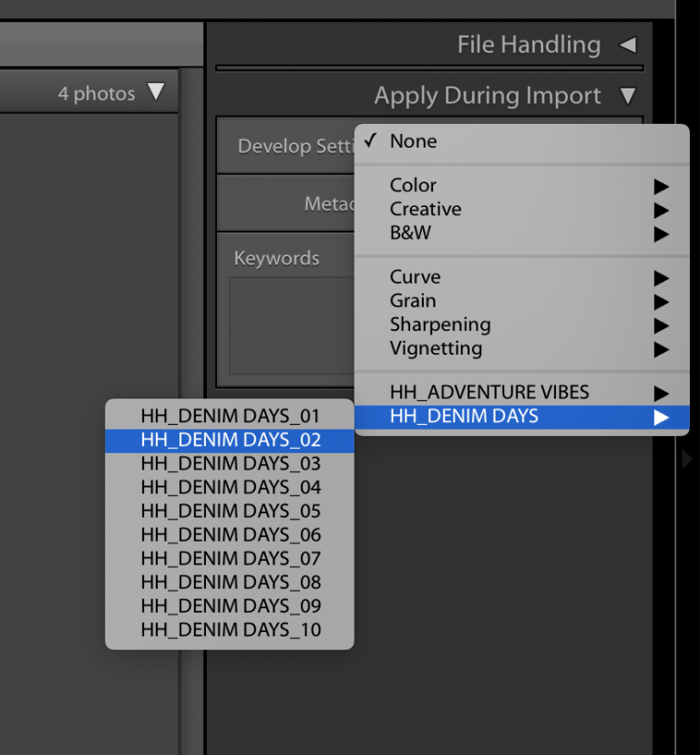700x755 pixels.
Task: Open the Curve presets submenu
Action: tap(415, 277)
